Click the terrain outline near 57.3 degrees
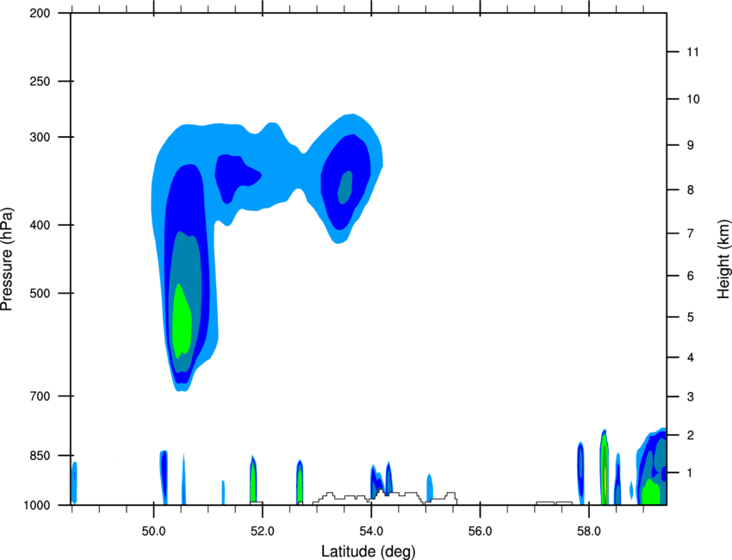This screenshot has width=732, height=560. click(554, 503)
